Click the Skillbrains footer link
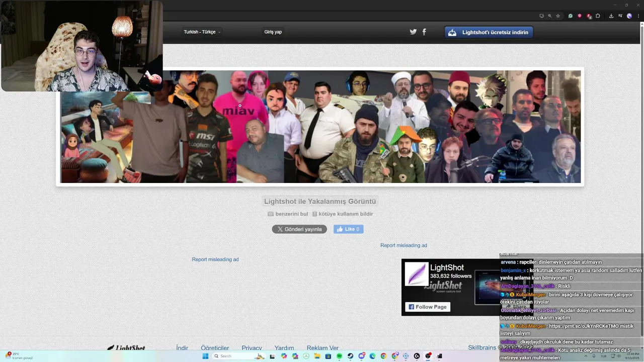Image resolution: width=644 pixels, height=362 pixels. pyautogui.click(x=482, y=347)
